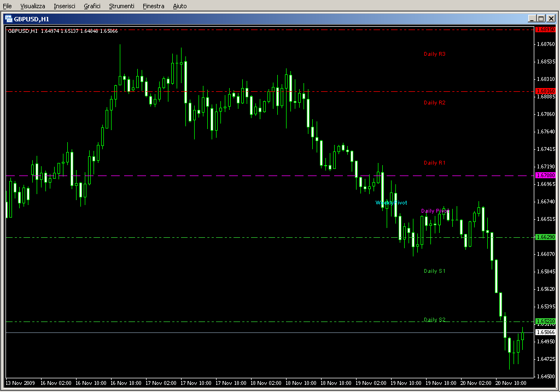Click the 16 Nov 18:00 time label
560x392 pixels.
pos(126,383)
